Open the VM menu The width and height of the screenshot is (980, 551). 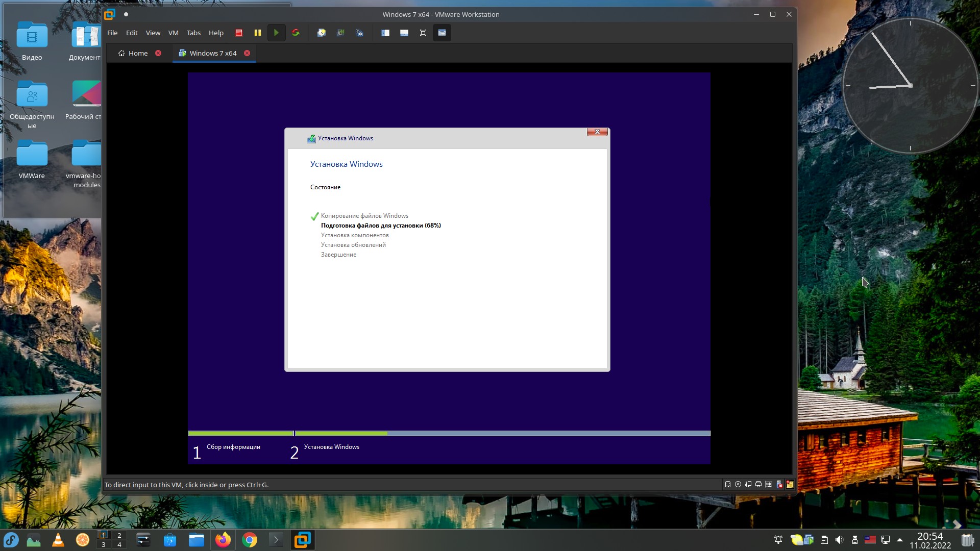[174, 33]
